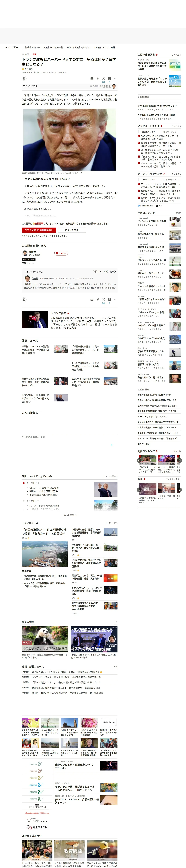Open トランプ再来 feature thumbnail with red cap
186x868 pixels.
coord(35,319)
